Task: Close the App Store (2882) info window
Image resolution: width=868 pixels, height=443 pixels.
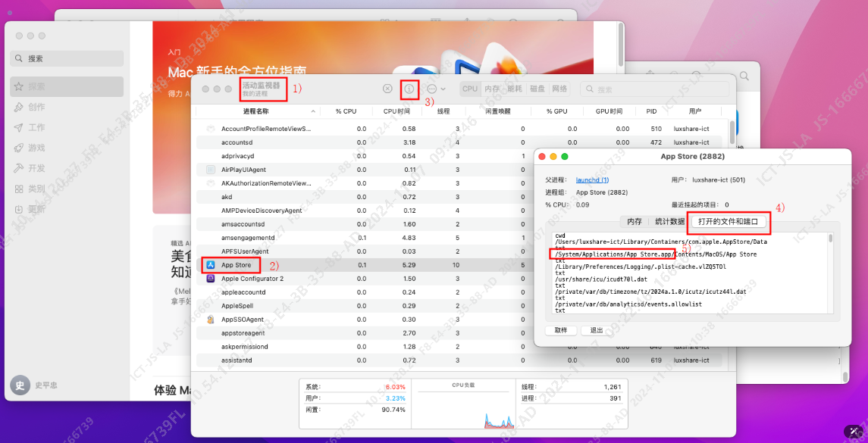Action: pos(542,157)
